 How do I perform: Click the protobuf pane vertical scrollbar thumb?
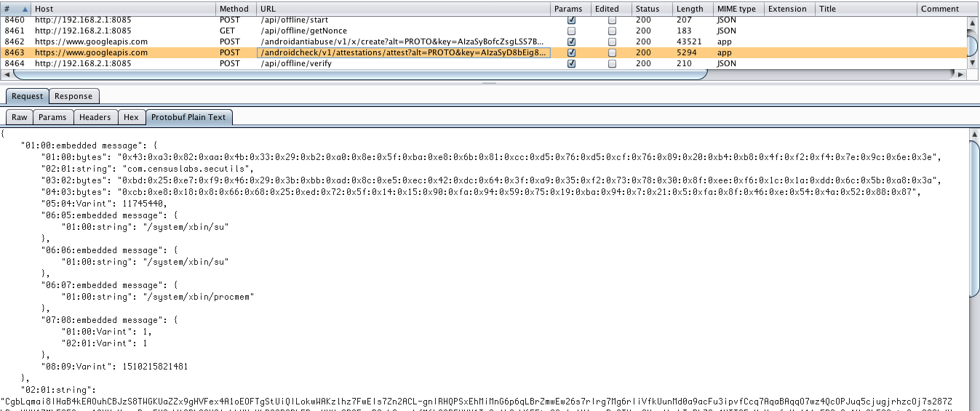[x=974, y=218]
